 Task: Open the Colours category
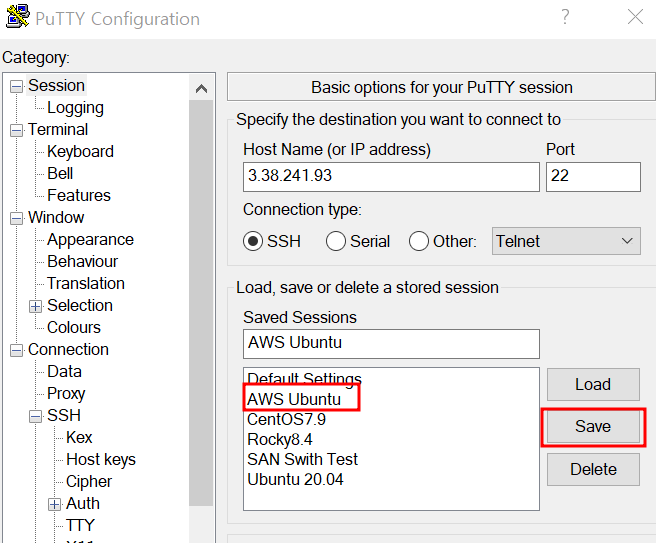(74, 327)
